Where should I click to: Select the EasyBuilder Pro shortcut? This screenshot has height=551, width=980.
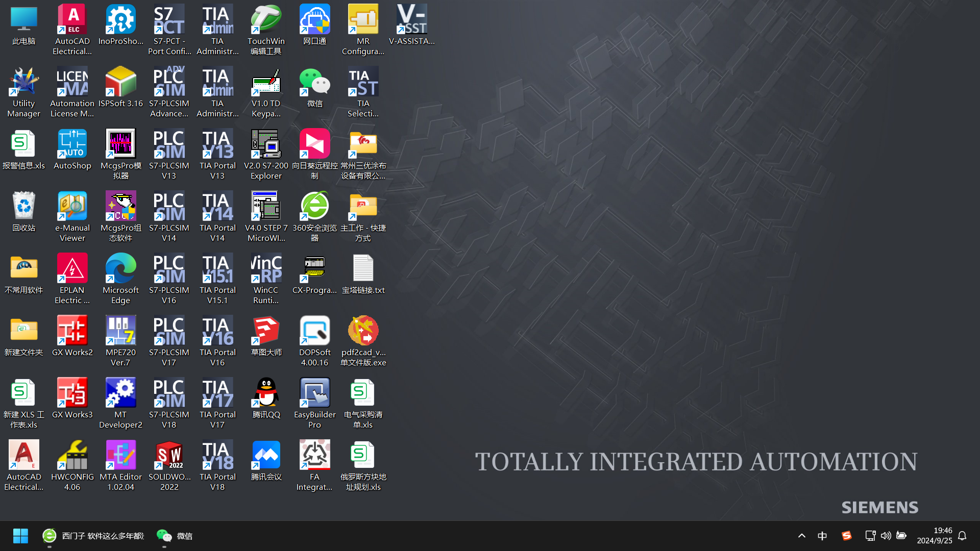[314, 393]
